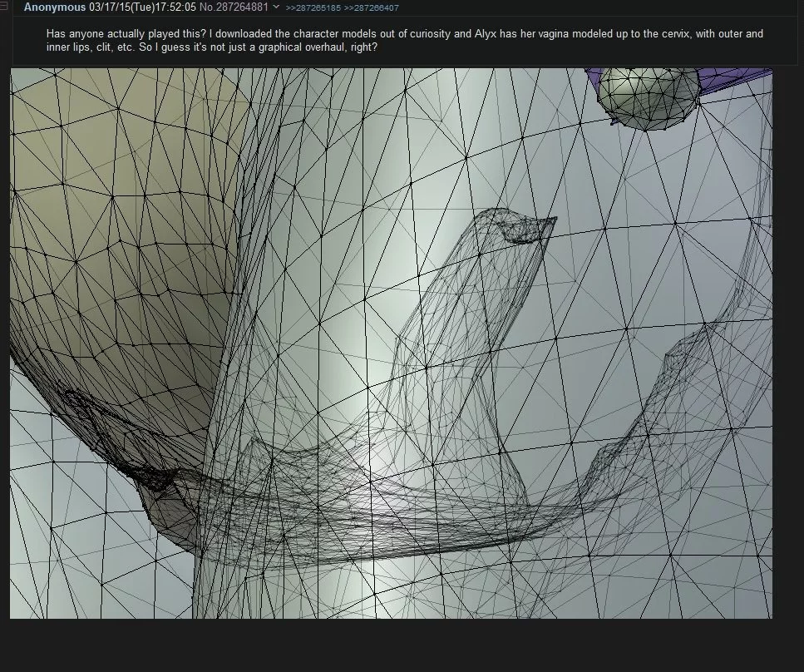This screenshot has height=672, width=804.
Task: Open backlink >>287266407
Action: 371,7
